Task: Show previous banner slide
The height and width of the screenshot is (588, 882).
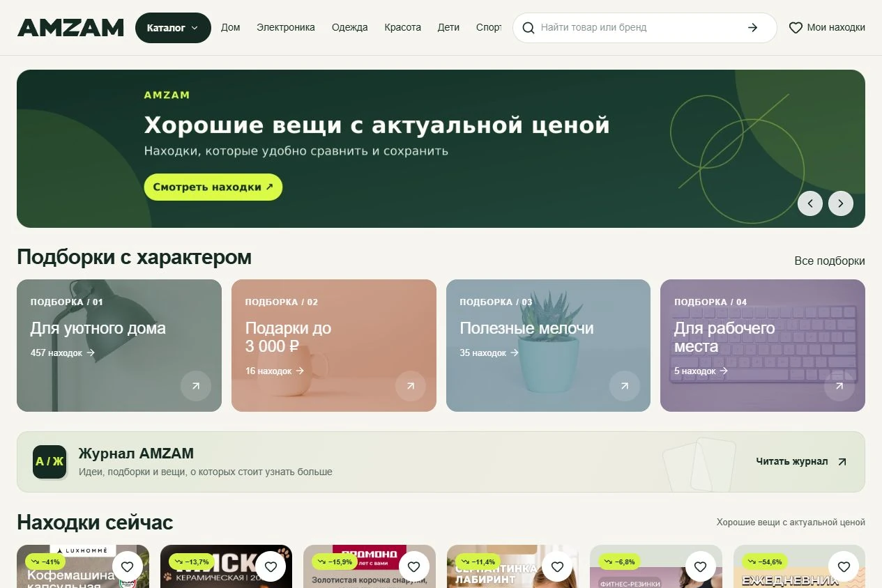Action: 810,203
